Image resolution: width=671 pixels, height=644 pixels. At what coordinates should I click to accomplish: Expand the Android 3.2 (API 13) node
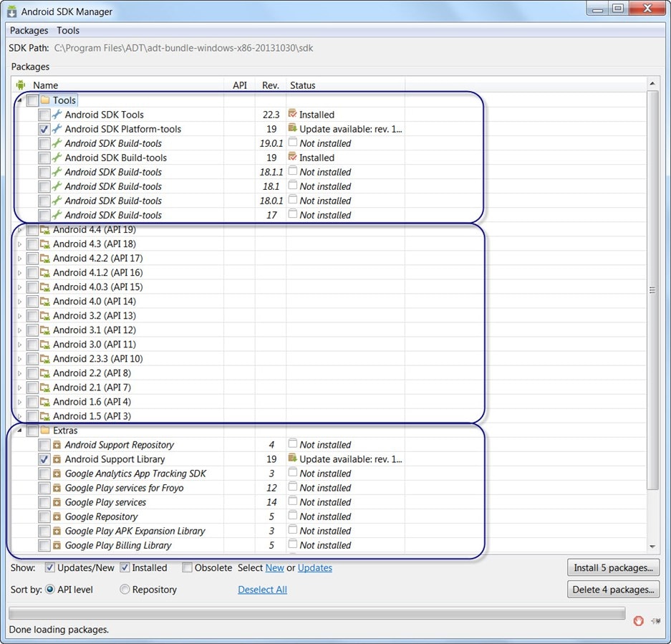(x=19, y=316)
